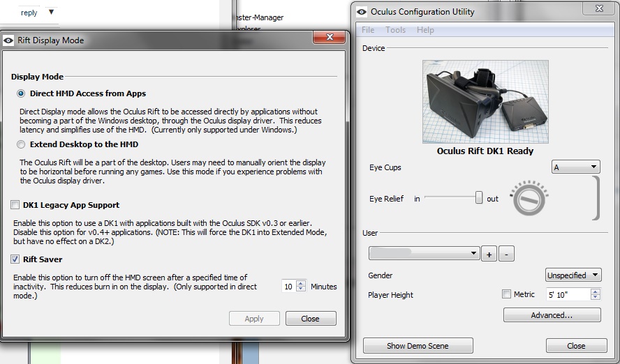
Task: Select Direct HMD Access from Apps
Action: pos(21,93)
